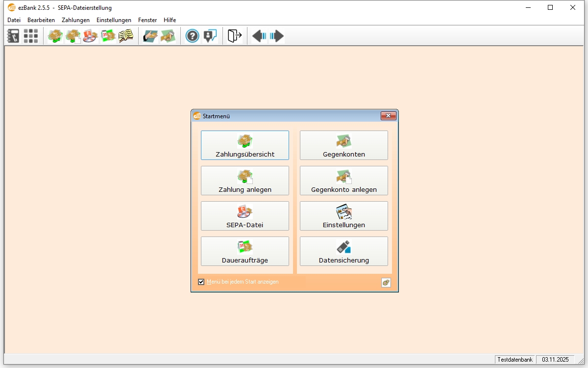Click the 'Startmenü' dialog title text
Viewport: 588px width, 368px height.
pyautogui.click(x=216, y=116)
